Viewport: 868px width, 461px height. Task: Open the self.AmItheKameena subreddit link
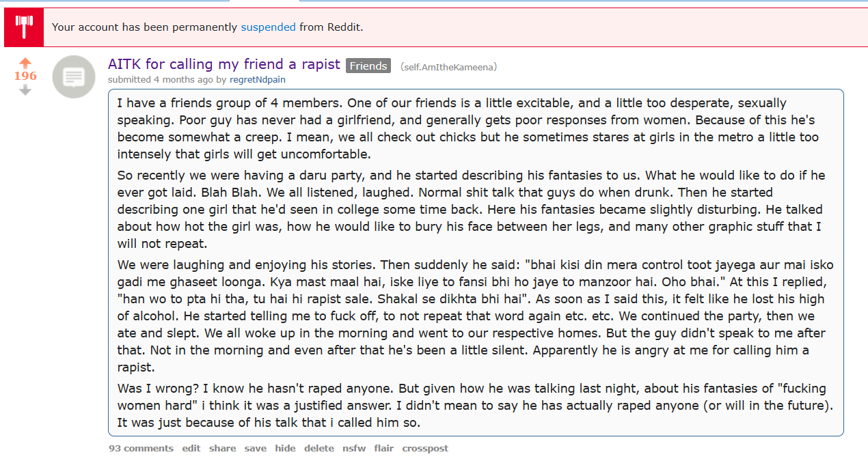[448, 67]
